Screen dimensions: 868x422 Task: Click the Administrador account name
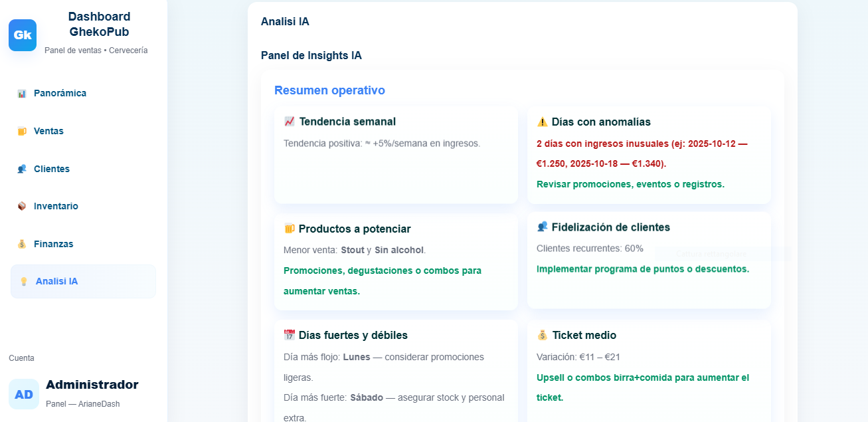(92, 385)
